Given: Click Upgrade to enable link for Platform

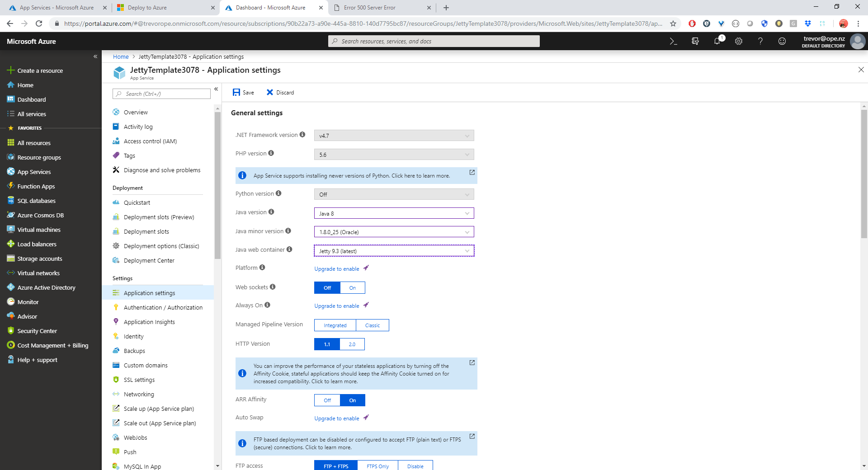Looking at the screenshot, I should [337, 269].
